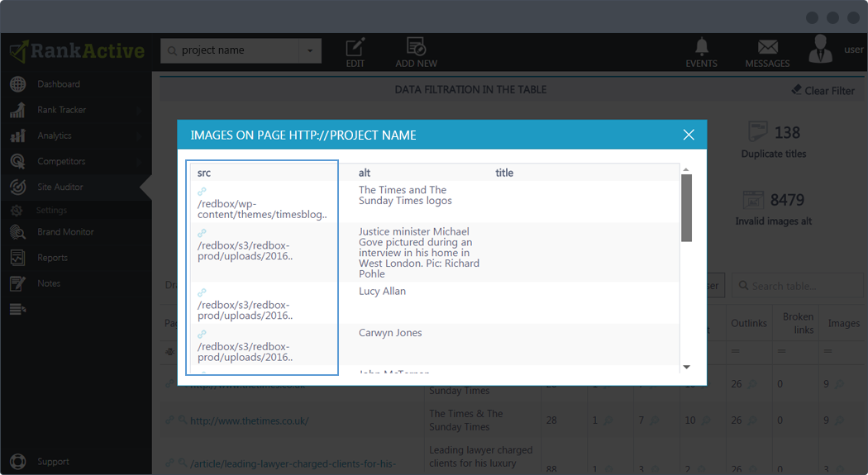The height and width of the screenshot is (475, 868).
Task: Open Notes in the sidebar
Action: point(49,283)
